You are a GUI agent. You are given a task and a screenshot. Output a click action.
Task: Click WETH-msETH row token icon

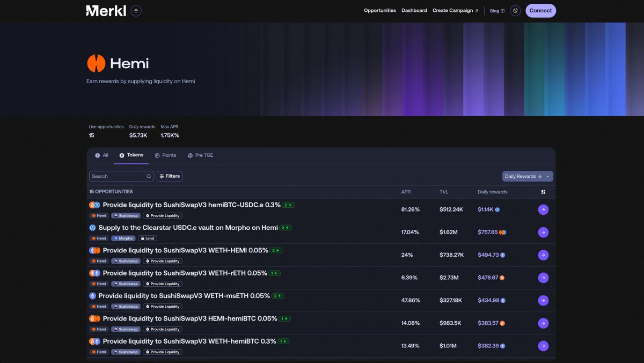92,296
